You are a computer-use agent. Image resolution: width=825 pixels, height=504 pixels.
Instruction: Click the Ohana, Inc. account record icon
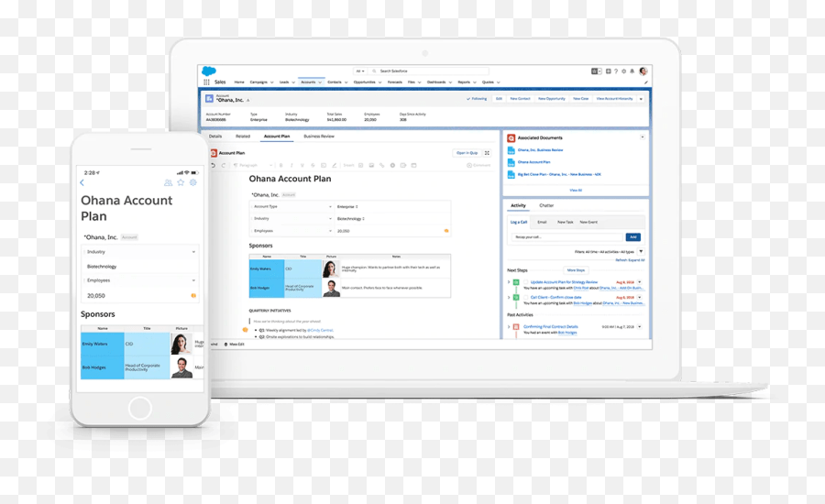pos(209,98)
